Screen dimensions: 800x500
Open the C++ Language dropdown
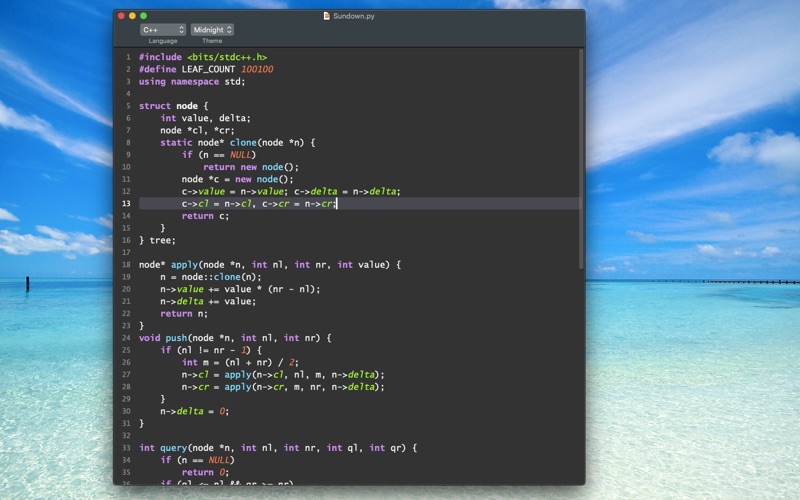(x=163, y=30)
